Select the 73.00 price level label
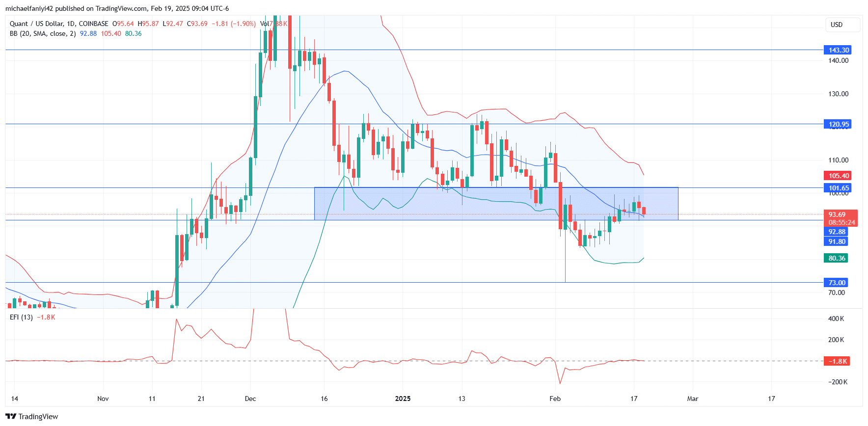868x426 pixels. click(x=836, y=283)
